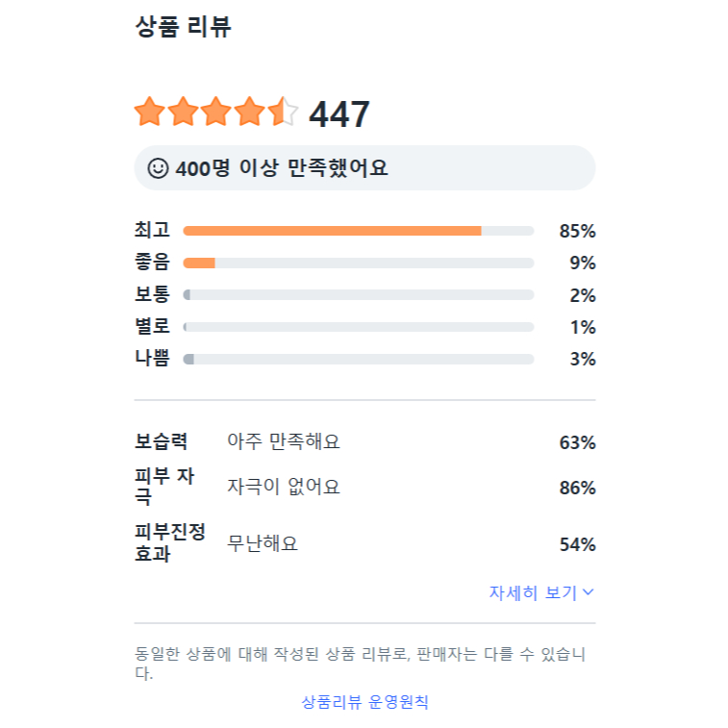Screen dimensions: 728x728
Task: Click the 나쁨 rating bar
Action: (x=358, y=359)
